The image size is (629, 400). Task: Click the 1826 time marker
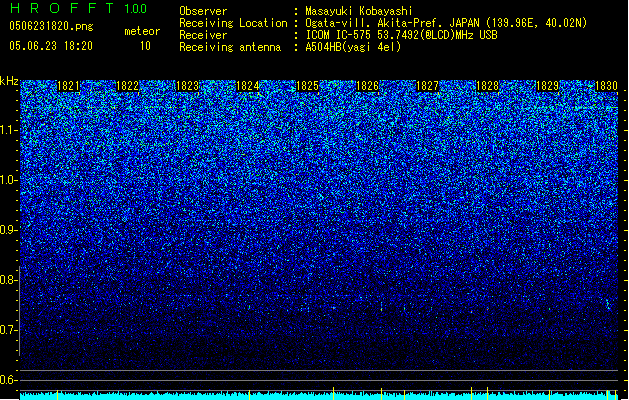tap(367, 86)
